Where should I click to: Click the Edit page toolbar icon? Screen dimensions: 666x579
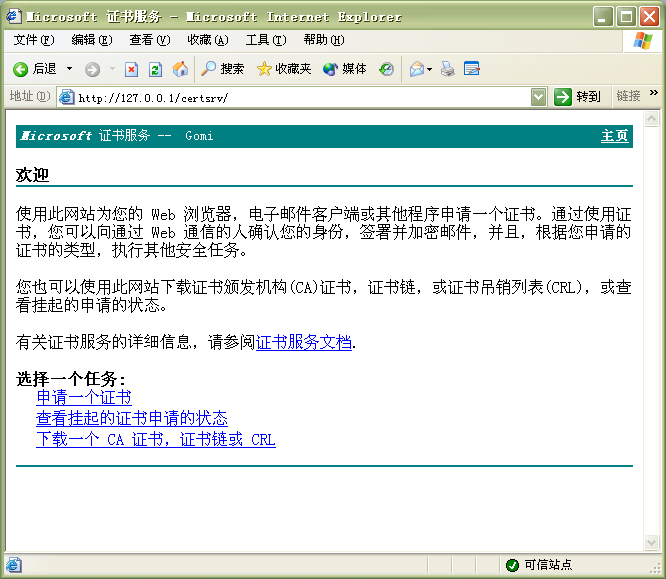(x=471, y=68)
